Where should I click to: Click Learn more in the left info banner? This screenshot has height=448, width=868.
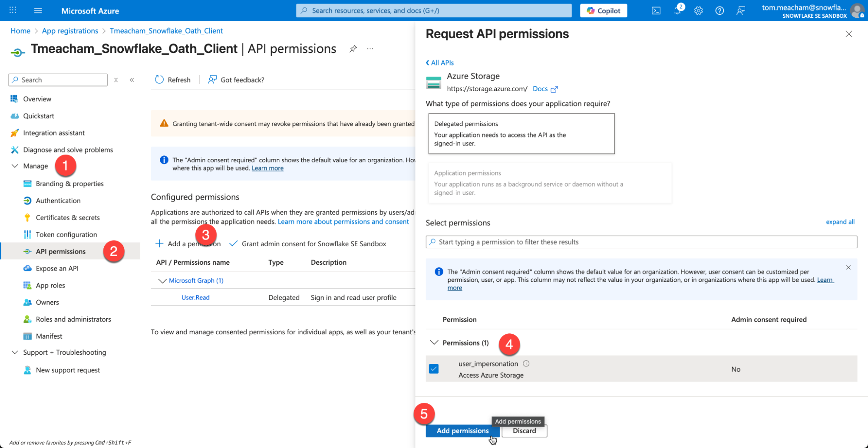click(267, 168)
